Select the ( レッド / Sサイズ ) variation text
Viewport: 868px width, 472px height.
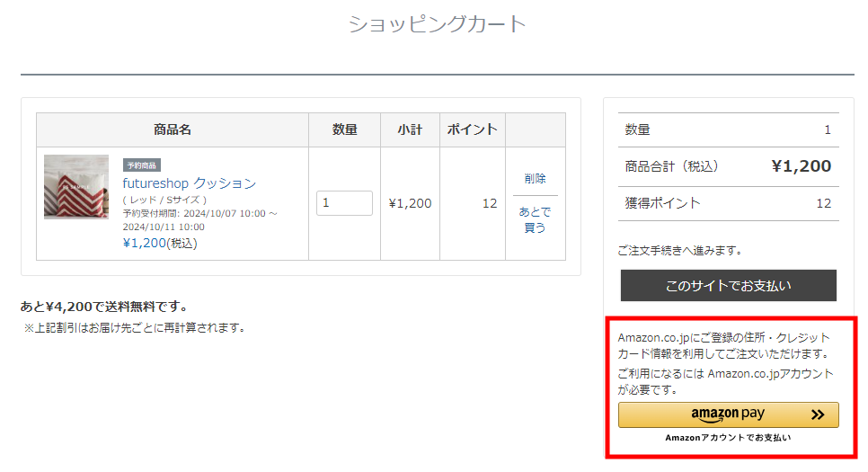tap(164, 200)
